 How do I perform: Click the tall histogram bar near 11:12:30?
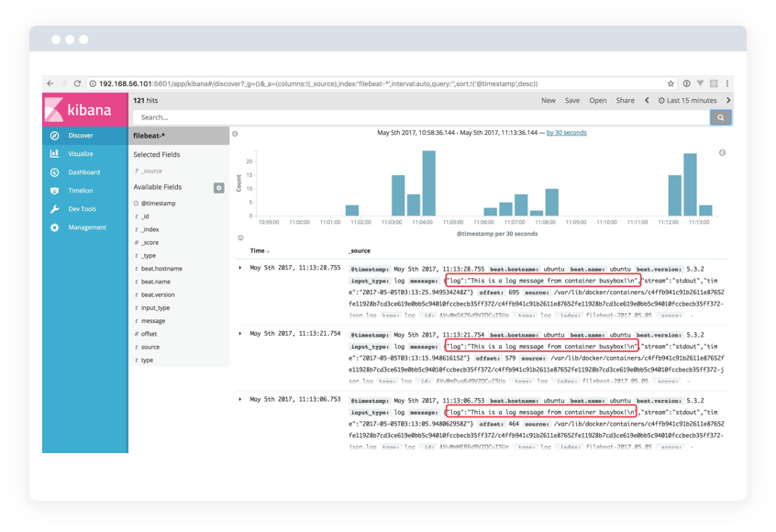pyautogui.click(x=690, y=184)
